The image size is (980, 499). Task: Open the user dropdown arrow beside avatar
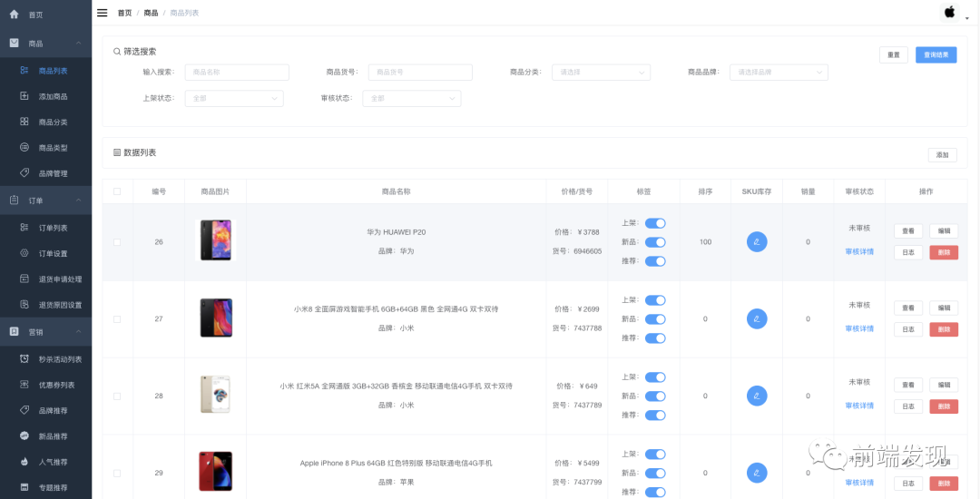[x=967, y=18]
